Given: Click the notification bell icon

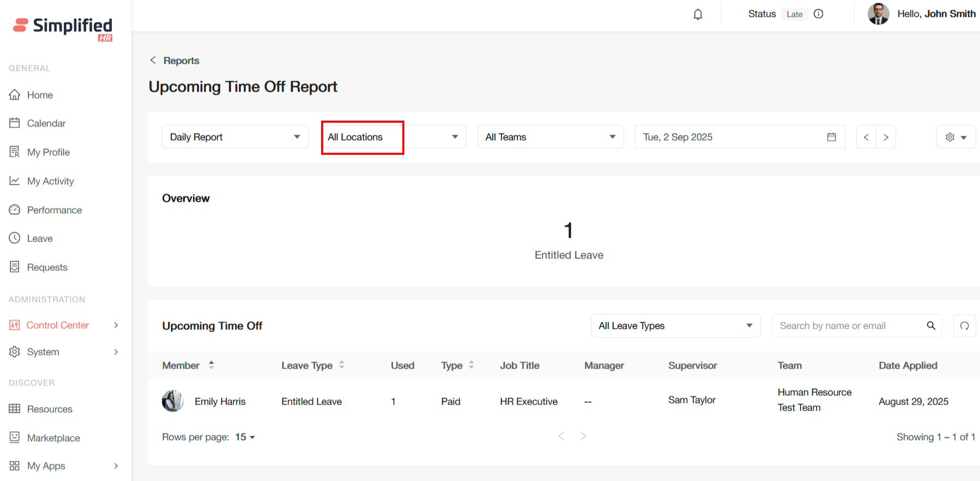Looking at the screenshot, I should pos(698,14).
